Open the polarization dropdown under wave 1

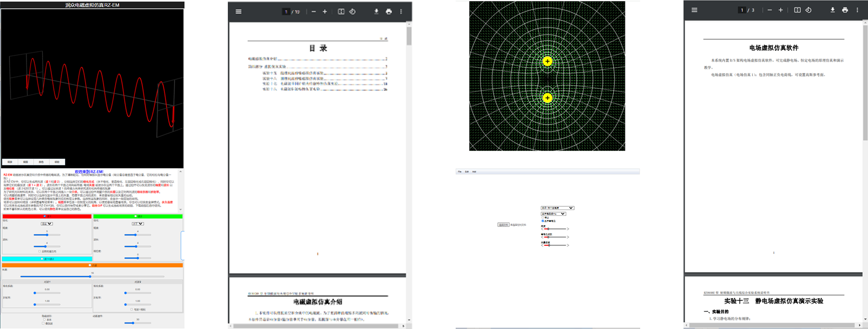(x=47, y=224)
